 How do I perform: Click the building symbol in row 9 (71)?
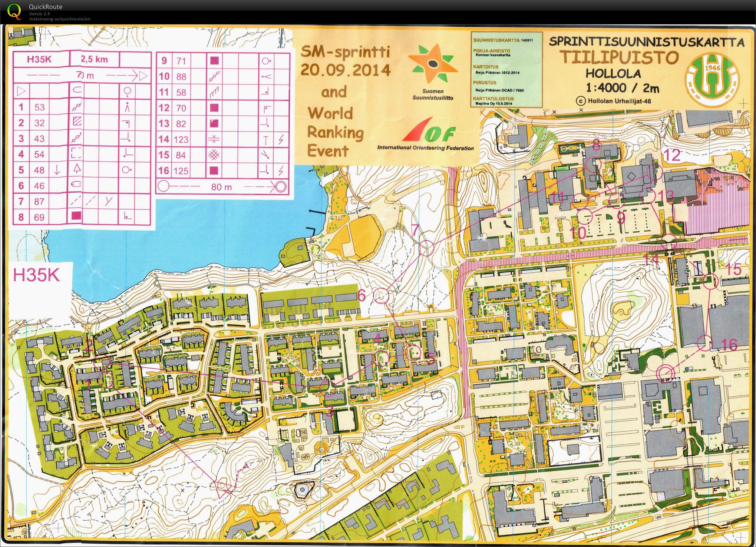(214, 61)
